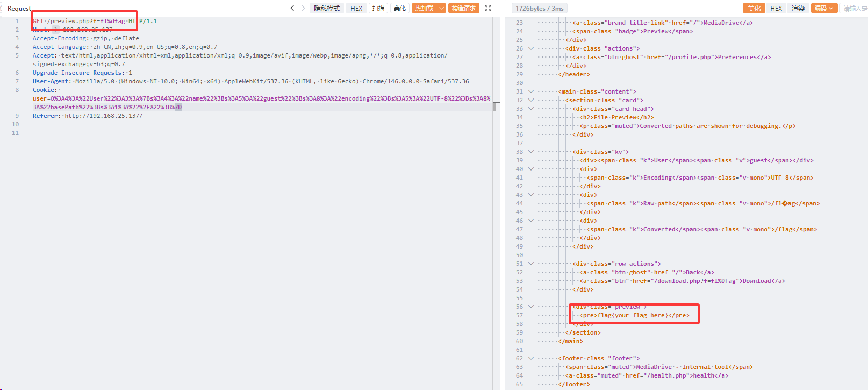Click 美化 beautify in the request toolbar
868x390 pixels.
[x=400, y=8]
